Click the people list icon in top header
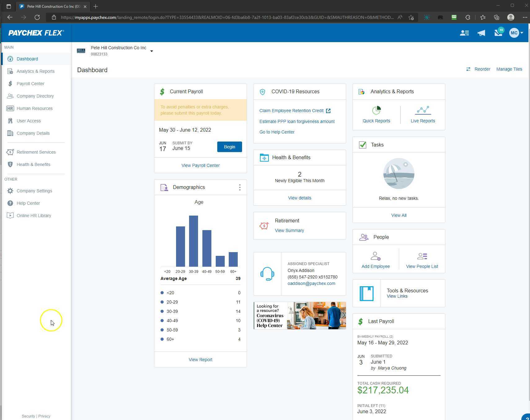The height and width of the screenshot is (420, 530). pos(464,33)
